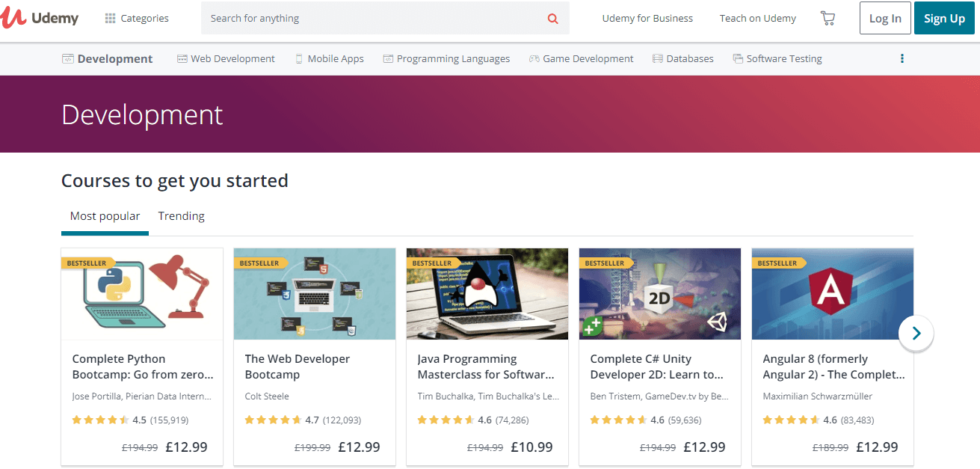Open the three-dot more categories menu

point(902,58)
